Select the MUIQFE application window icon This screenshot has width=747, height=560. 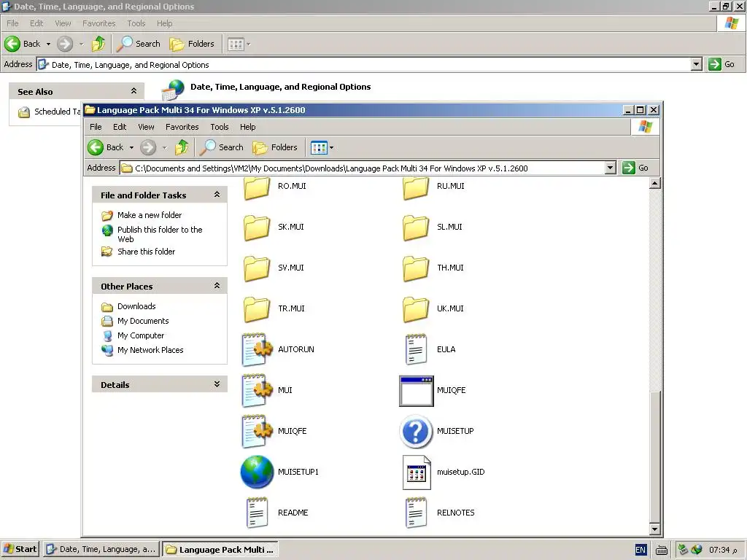point(417,391)
